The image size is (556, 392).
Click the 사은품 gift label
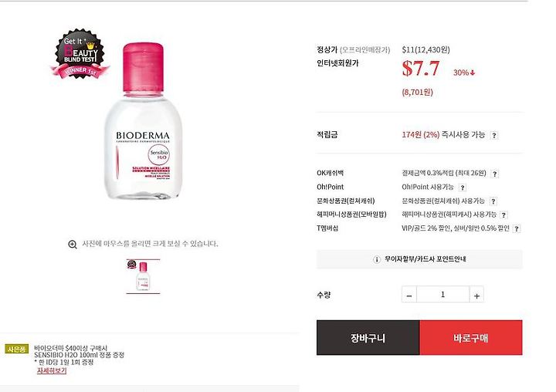click(17, 349)
